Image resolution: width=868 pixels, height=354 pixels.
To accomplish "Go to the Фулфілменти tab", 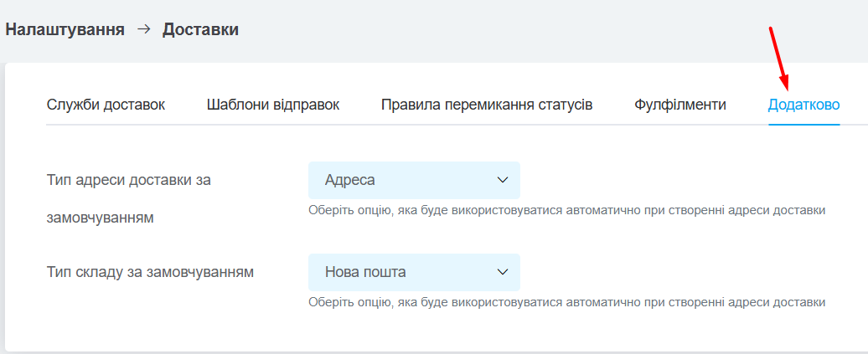I will pos(680,105).
